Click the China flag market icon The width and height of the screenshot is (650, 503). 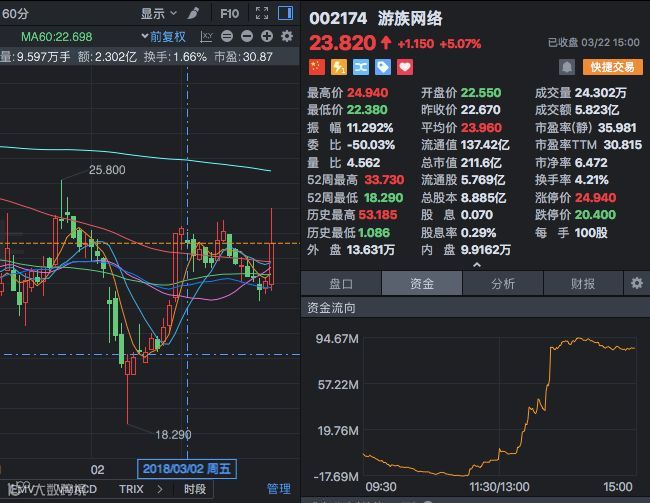[x=317, y=67]
